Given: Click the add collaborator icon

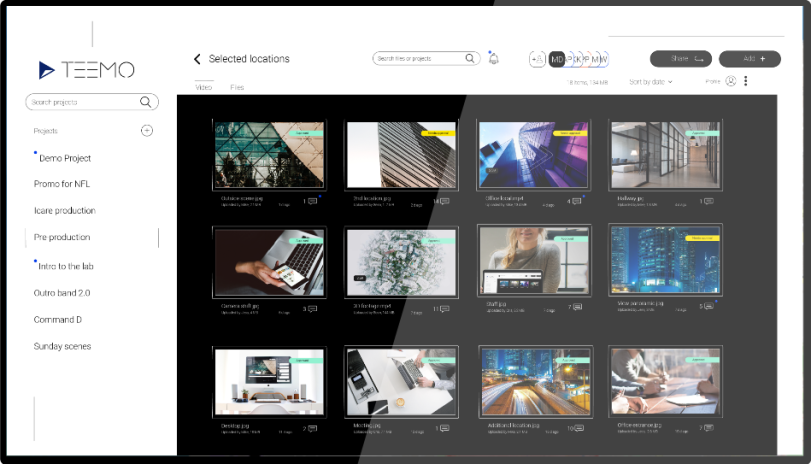Looking at the screenshot, I should 537,59.
